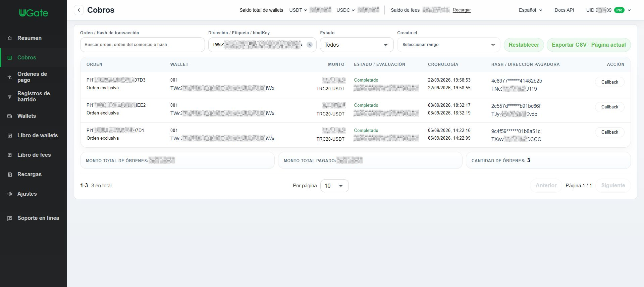
Task: Click the Pro badge next to UID
Action: (x=619, y=10)
